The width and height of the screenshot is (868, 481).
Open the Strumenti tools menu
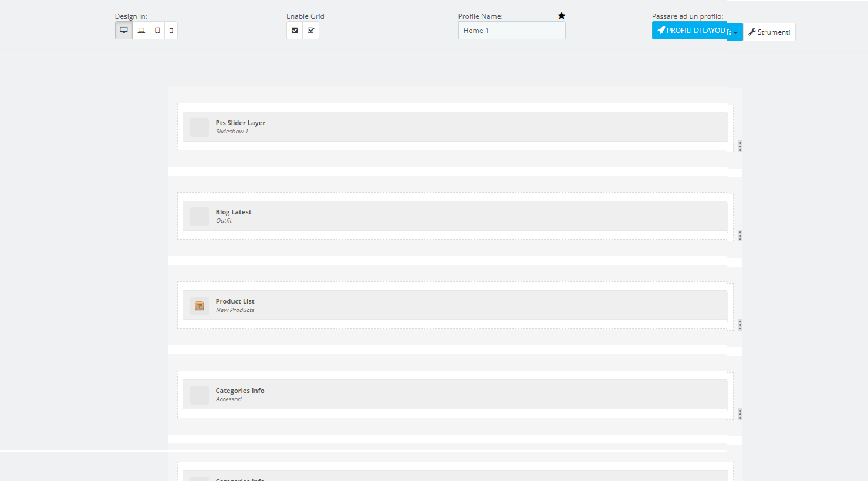click(x=769, y=32)
